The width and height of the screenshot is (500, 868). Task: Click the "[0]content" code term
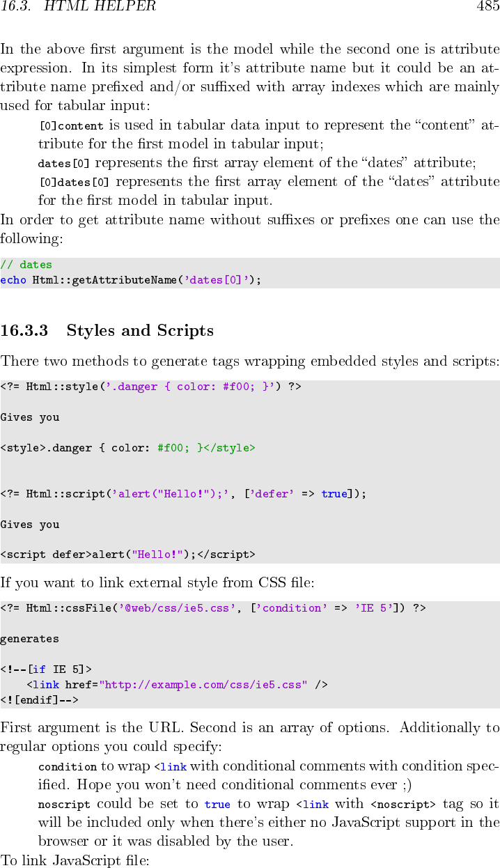71,126
